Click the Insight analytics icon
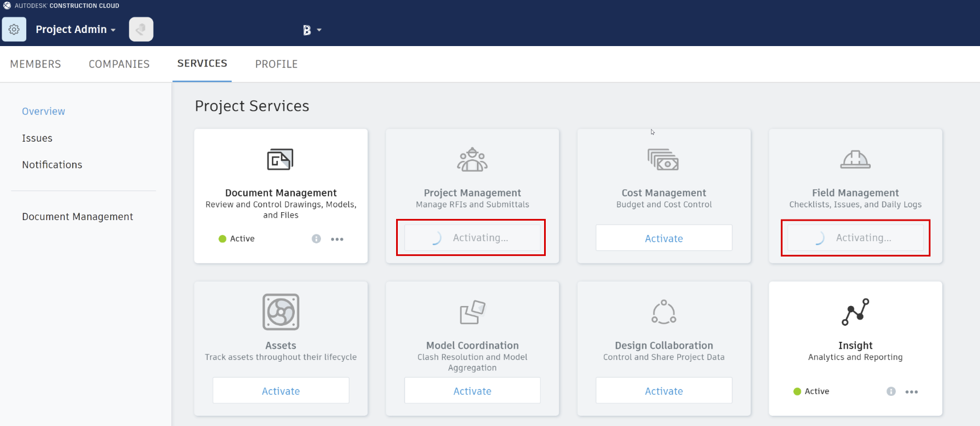Viewport: 980px width, 426px height. coord(855,312)
